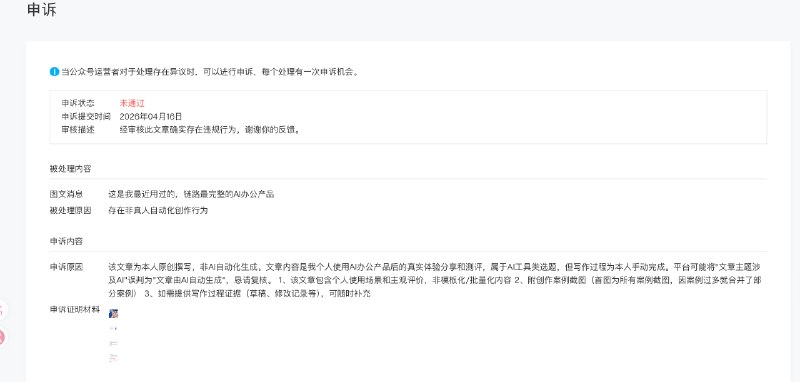Click the '申诉原因' label
800x382 pixels.
(66, 267)
